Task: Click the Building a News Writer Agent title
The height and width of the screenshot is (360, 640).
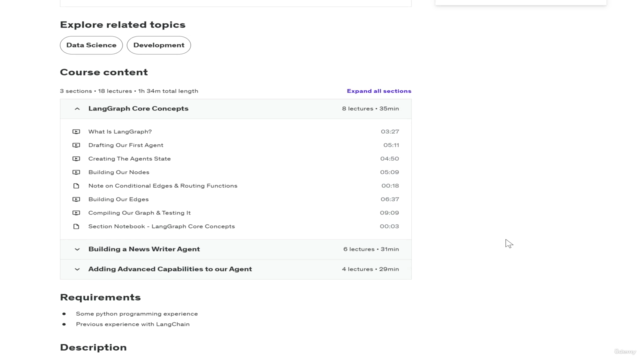Action: [x=144, y=249]
